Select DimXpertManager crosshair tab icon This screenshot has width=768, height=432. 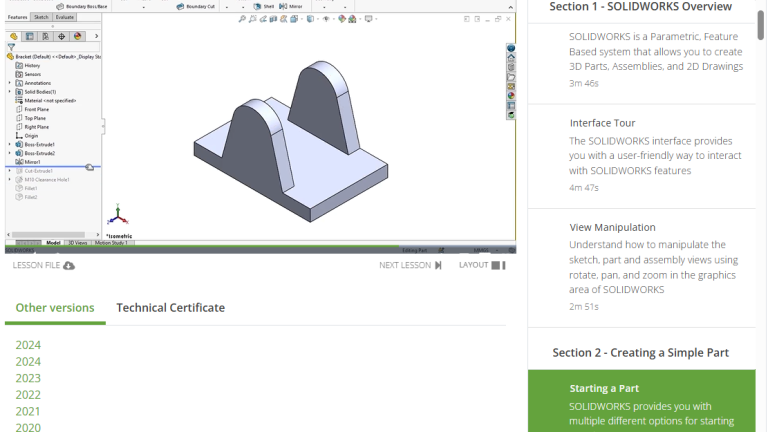[61, 36]
